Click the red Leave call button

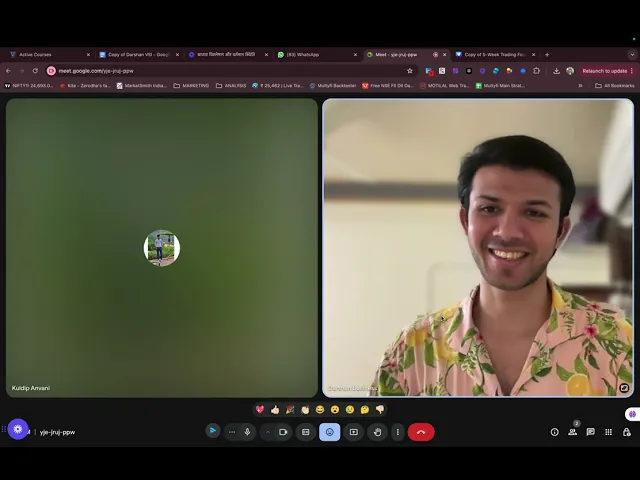click(421, 432)
